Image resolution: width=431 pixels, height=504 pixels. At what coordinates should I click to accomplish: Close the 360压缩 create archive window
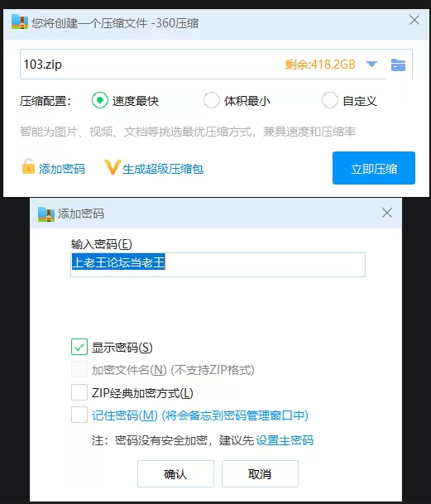(x=414, y=20)
